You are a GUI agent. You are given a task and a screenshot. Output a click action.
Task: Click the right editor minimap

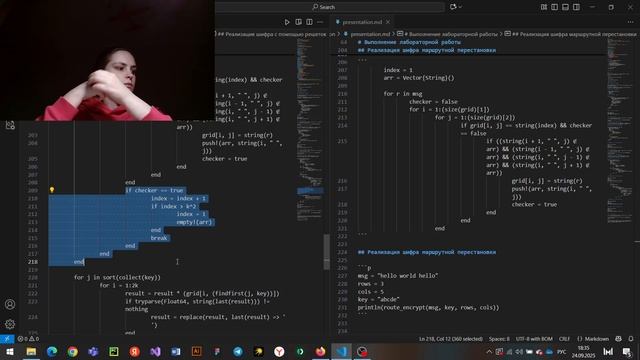pos(620,131)
